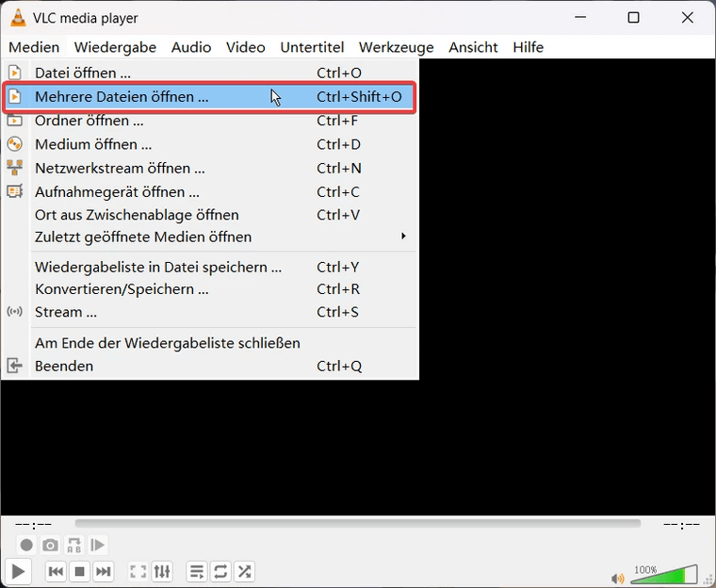Close the VLC media player window
This screenshot has width=716, height=588.
[687, 17]
